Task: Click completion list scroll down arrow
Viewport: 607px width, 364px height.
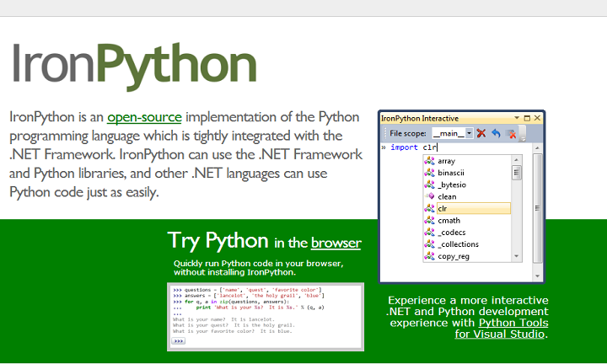Action: (517, 256)
